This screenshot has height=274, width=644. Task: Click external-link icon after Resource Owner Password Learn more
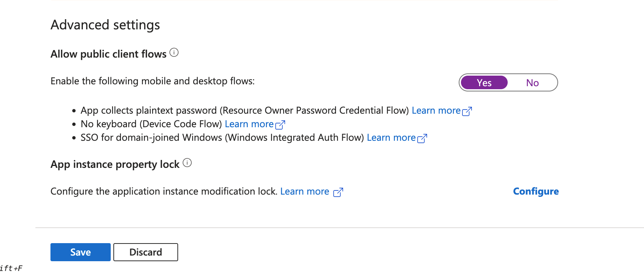(x=467, y=111)
